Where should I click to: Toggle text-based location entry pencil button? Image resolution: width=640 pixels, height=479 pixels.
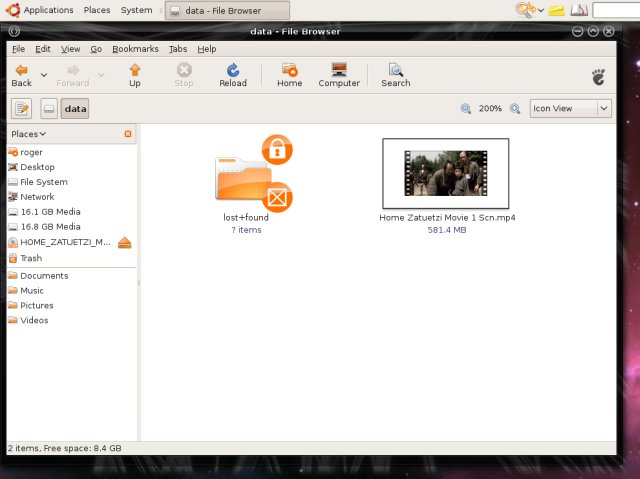coord(22,108)
